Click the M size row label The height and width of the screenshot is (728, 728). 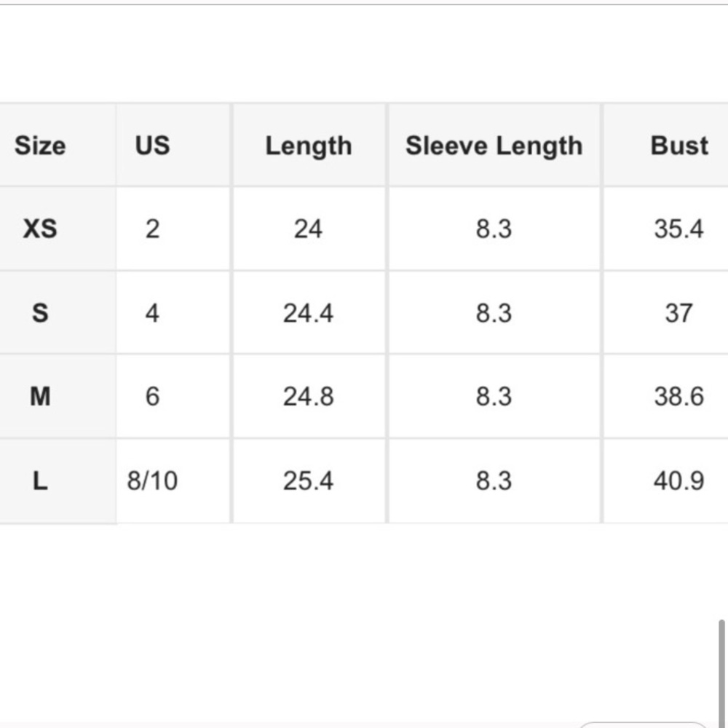(x=40, y=397)
